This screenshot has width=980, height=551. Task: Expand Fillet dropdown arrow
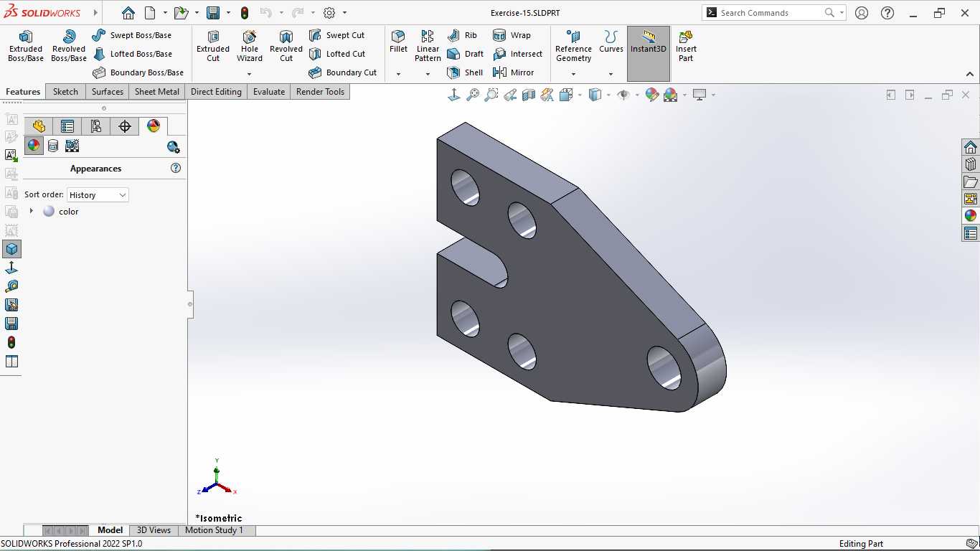(x=398, y=74)
